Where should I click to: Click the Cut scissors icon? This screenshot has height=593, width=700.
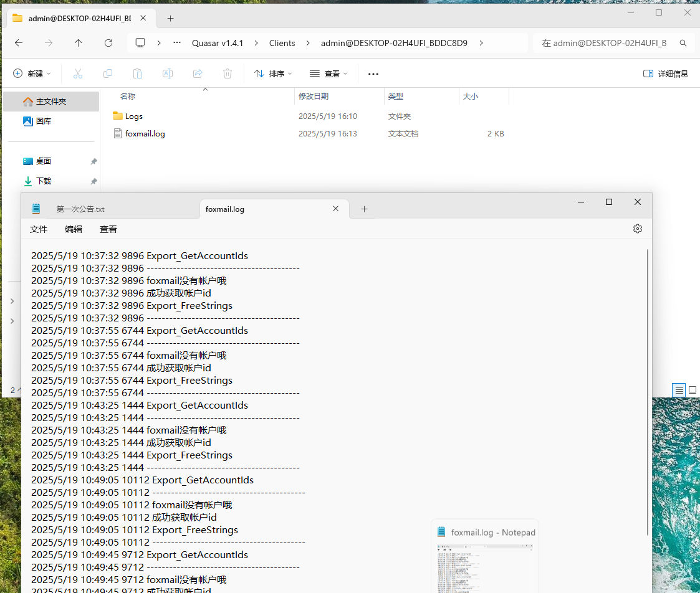[78, 74]
